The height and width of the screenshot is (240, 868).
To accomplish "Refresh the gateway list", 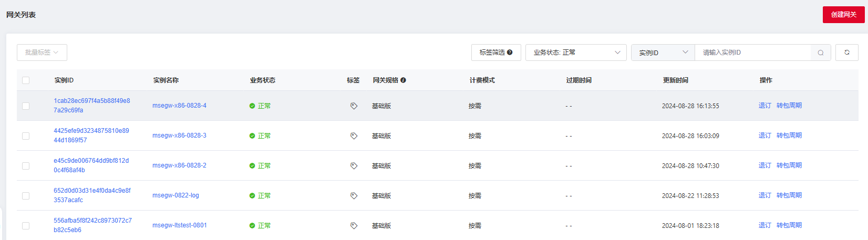I will [847, 53].
